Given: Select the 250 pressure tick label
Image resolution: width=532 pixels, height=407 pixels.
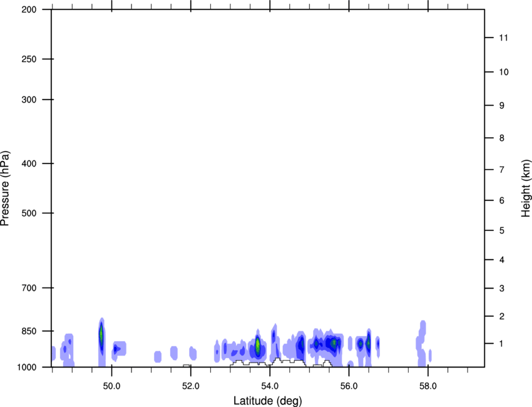Looking at the screenshot, I should click(29, 59).
